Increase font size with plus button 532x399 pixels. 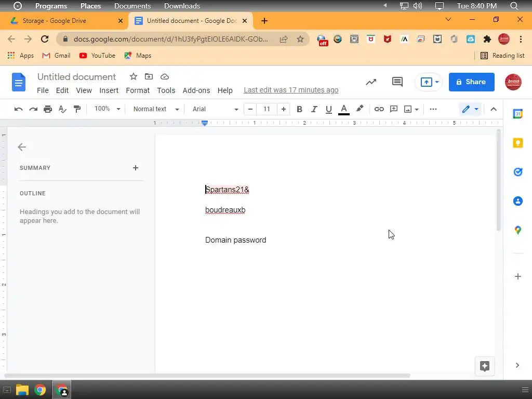pyautogui.click(x=284, y=109)
